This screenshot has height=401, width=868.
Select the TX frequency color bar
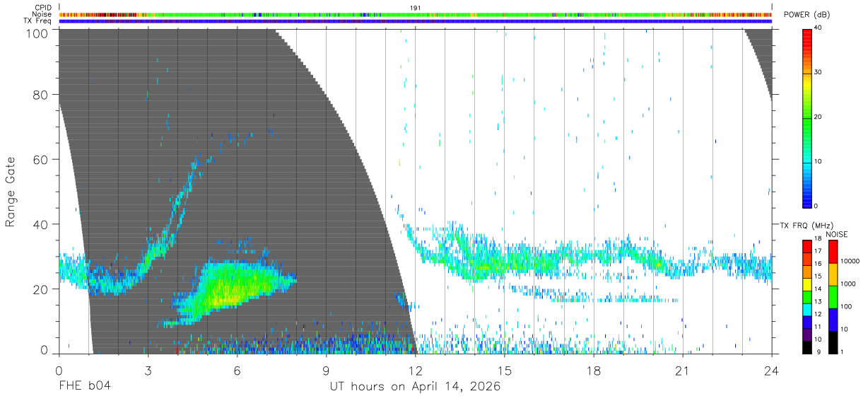(807, 296)
